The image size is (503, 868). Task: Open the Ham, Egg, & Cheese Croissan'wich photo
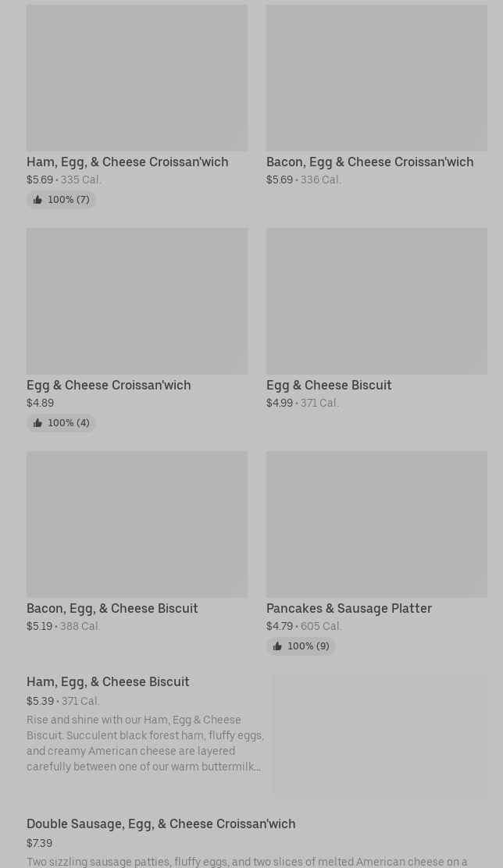tap(137, 78)
